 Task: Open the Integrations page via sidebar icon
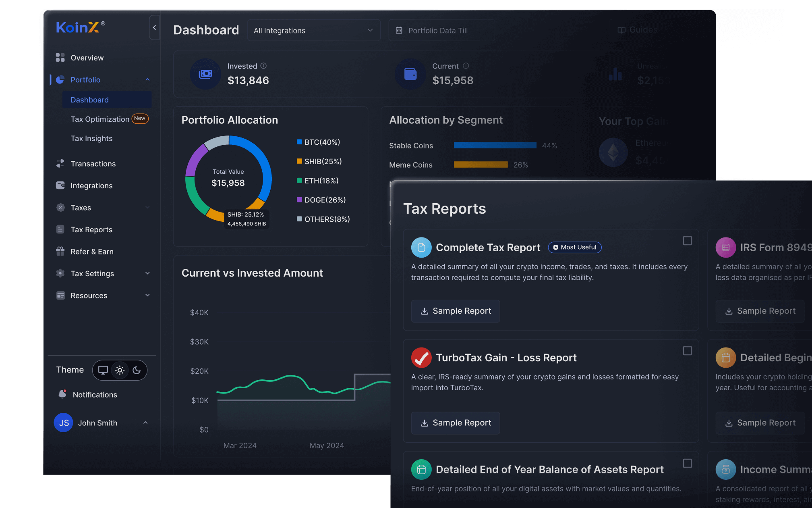tap(60, 185)
